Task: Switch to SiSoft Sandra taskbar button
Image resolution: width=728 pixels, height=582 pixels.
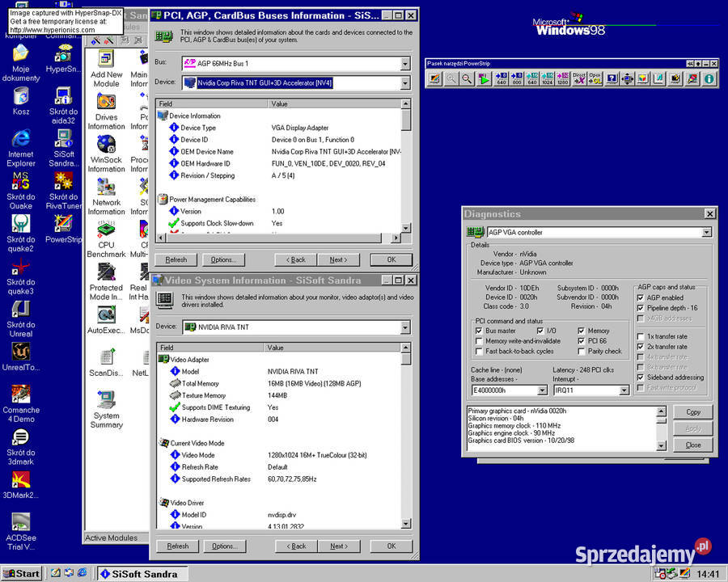Action: (x=142, y=574)
